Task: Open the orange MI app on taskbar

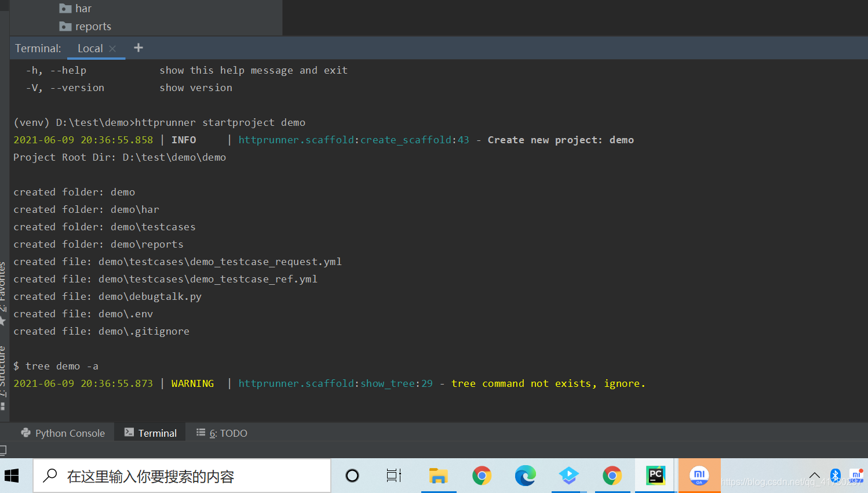Action: 699,476
